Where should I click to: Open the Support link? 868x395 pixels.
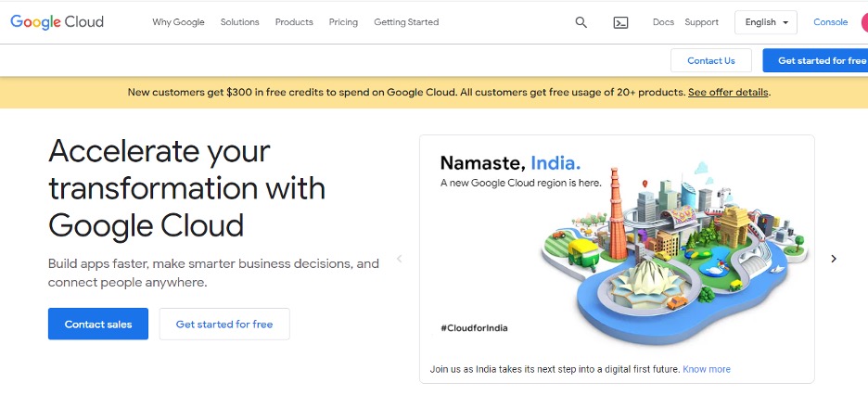click(701, 22)
